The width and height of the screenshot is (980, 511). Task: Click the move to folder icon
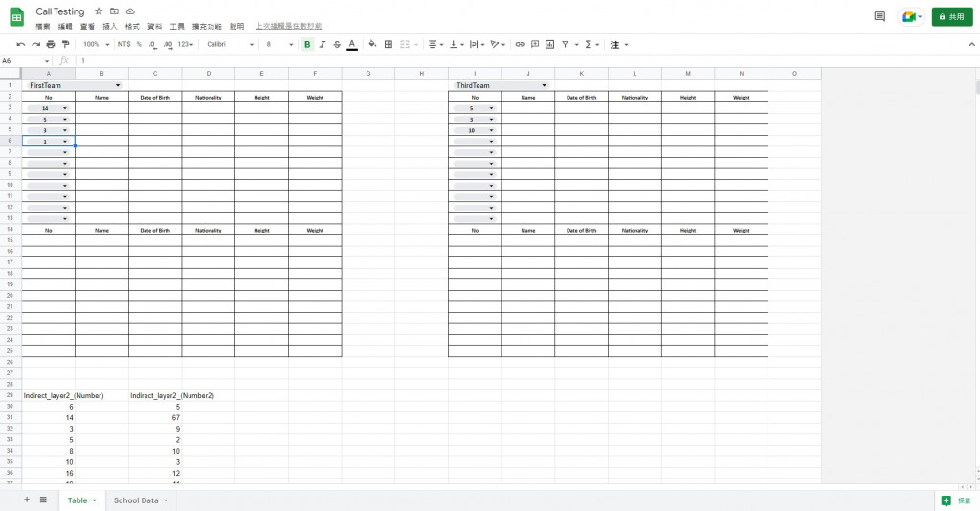[x=115, y=11]
